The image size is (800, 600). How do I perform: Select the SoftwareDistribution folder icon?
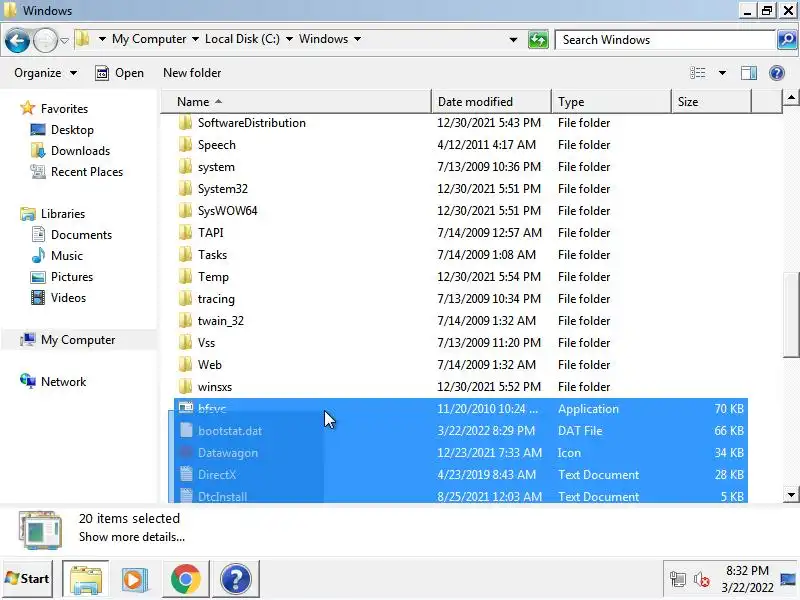[x=185, y=123]
